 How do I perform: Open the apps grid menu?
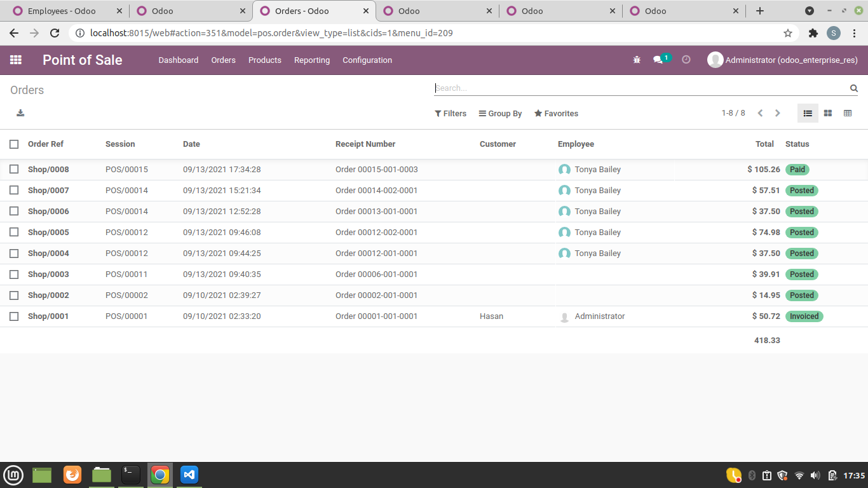click(x=16, y=60)
